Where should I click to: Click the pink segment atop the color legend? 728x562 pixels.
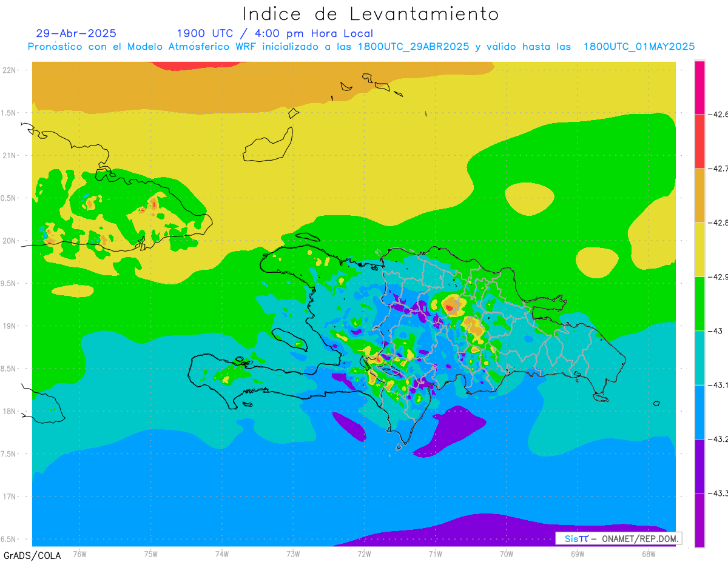[x=699, y=87]
